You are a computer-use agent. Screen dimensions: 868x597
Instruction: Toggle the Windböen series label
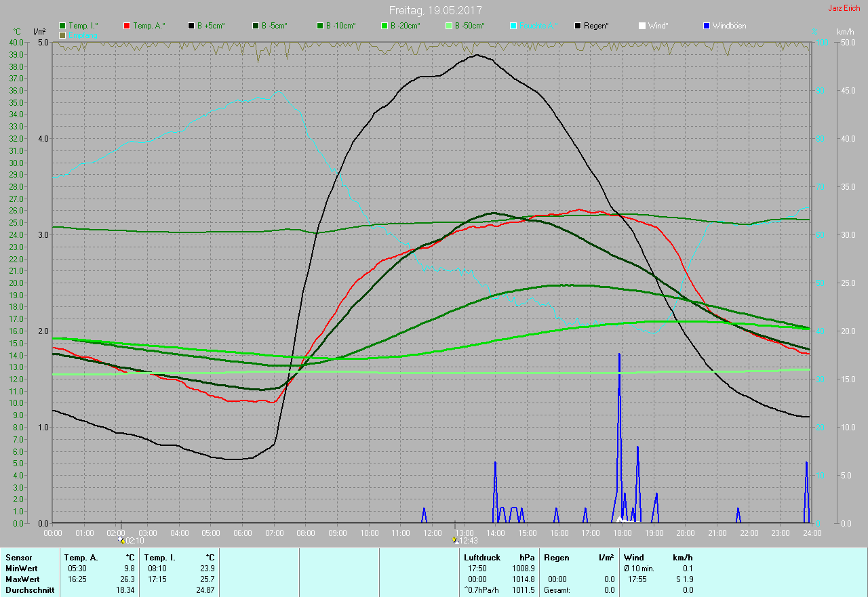pos(730,26)
